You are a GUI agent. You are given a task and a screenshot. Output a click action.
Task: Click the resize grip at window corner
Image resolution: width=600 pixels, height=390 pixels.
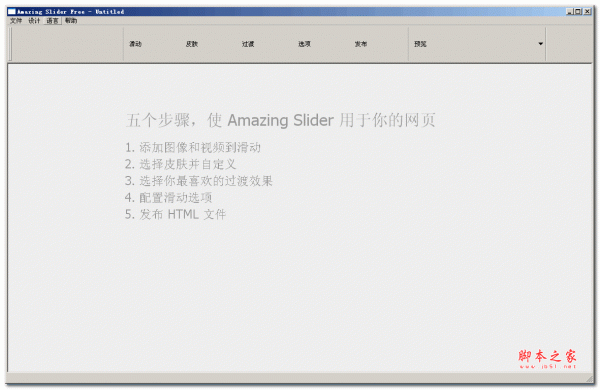click(x=589, y=379)
